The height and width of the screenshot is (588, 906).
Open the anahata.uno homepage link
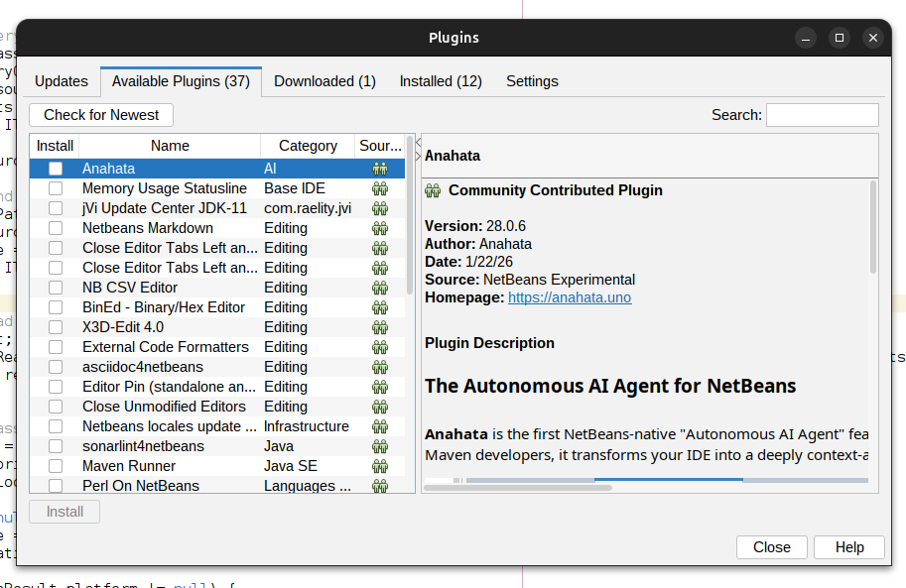pos(570,297)
